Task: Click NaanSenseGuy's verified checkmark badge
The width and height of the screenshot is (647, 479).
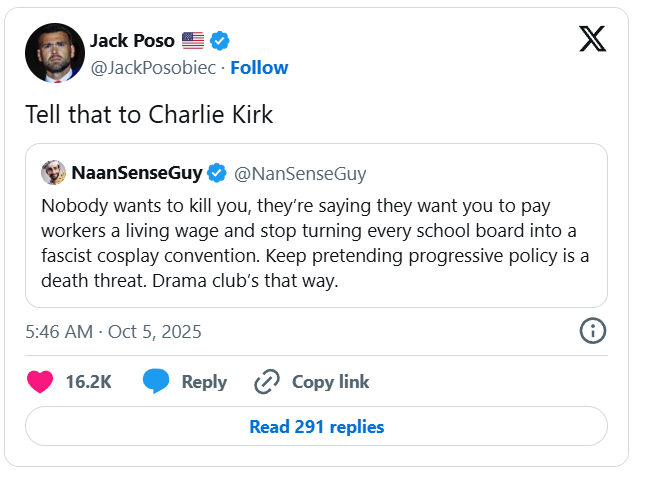Action: pos(217,173)
